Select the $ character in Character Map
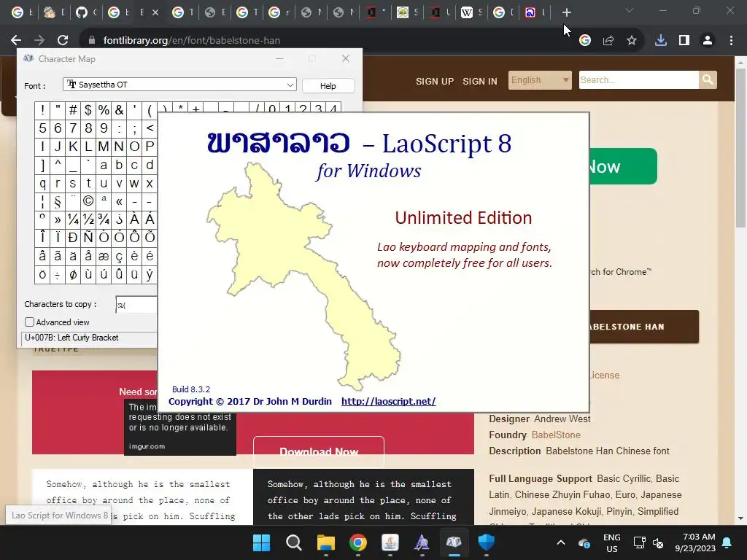 click(88, 111)
